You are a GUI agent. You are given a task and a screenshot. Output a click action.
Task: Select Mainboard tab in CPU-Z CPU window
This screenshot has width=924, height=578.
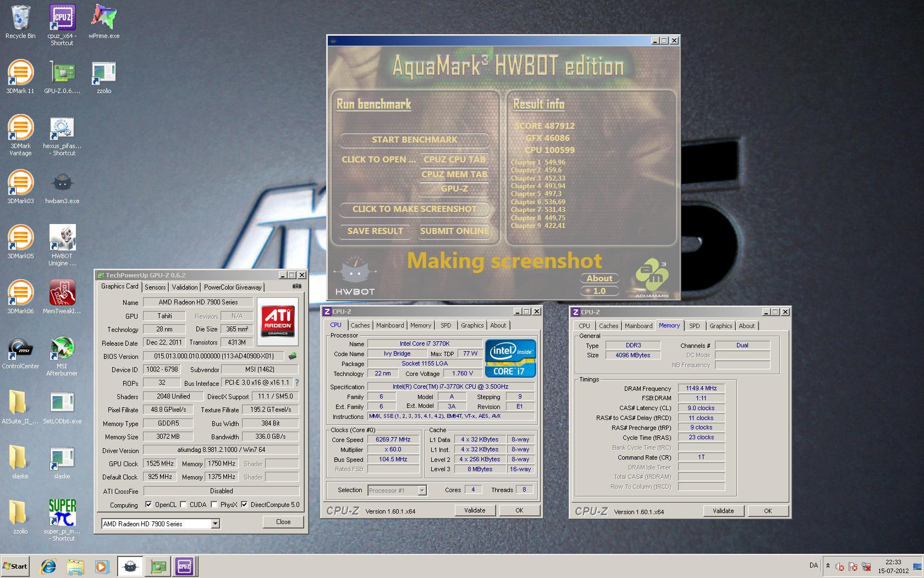point(390,325)
